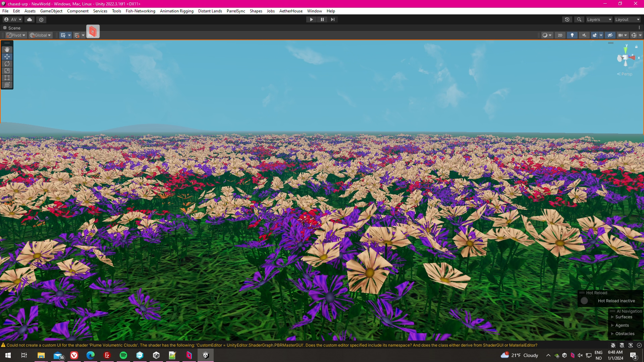The height and width of the screenshot is (362, 644).
Task: Open the Fish-Networking menu
Action: coord(140,11)
